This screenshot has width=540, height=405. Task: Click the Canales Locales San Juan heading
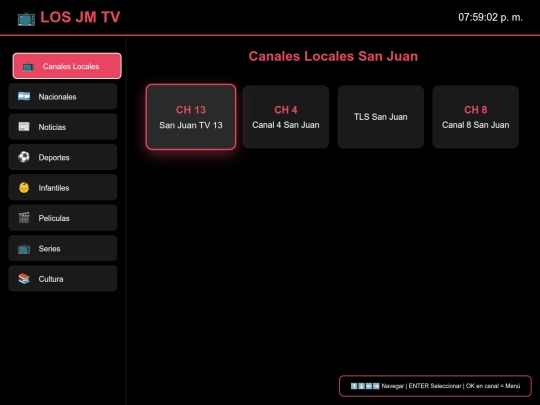(x=333, y=56)
